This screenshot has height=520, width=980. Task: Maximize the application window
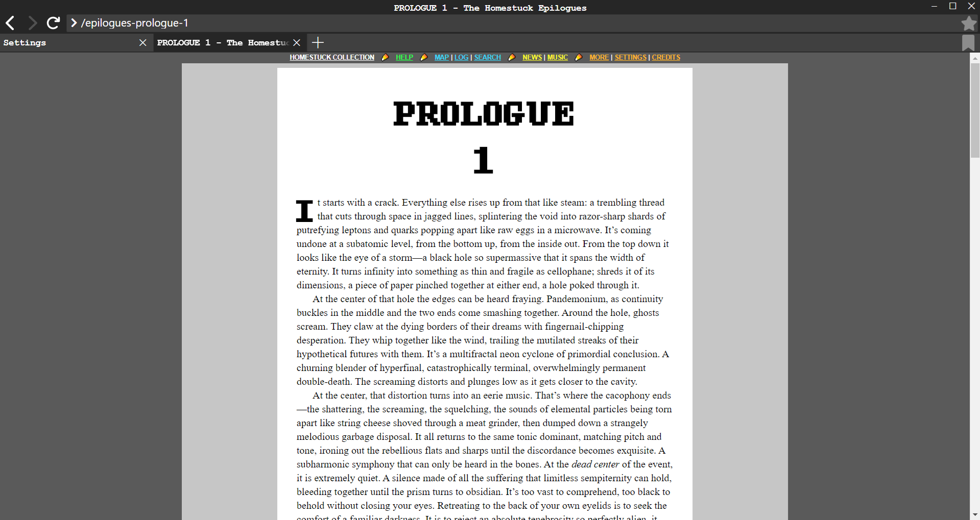coord(952,6)
